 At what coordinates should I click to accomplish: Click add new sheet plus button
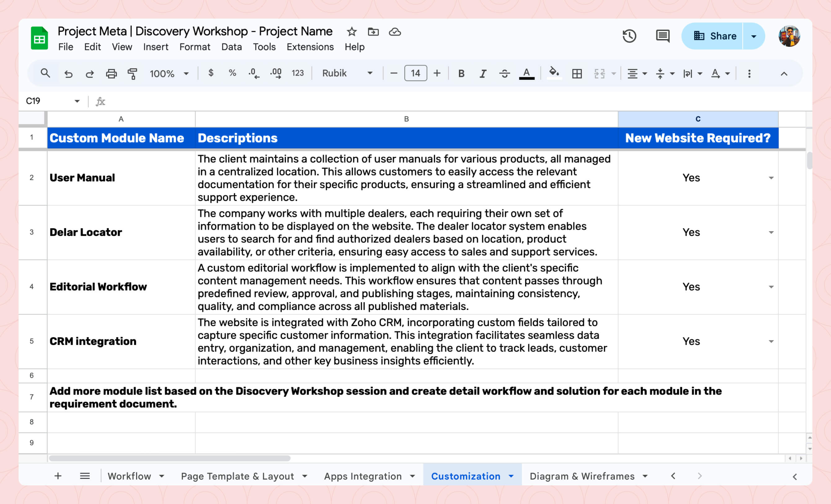pyautogui.click(x=58, y=476)
